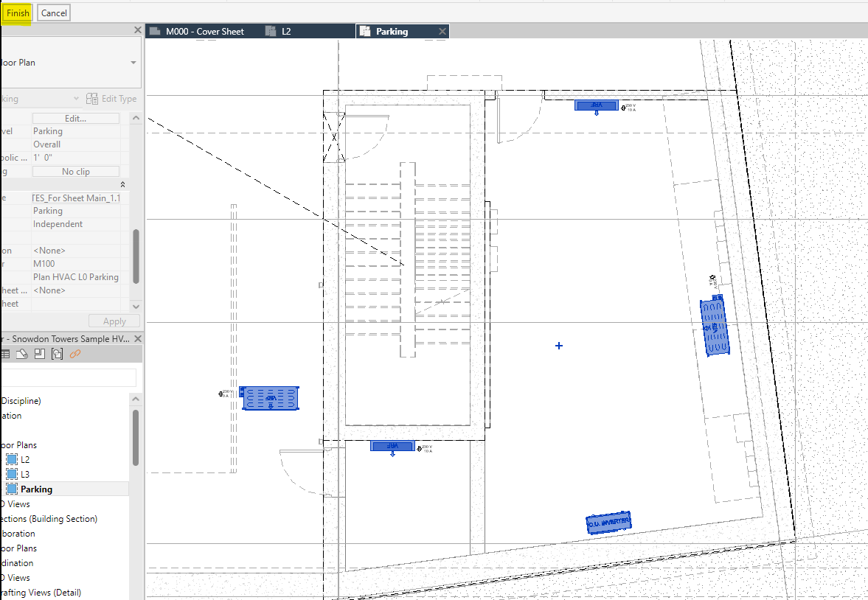Collapse the properties group with the double chevron
The width and height of the screenshot is (868, 600).
pos(122,184)
